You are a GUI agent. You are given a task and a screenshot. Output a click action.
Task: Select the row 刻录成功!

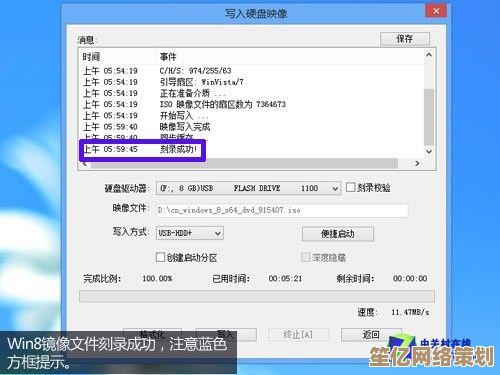click(x=252, y=149)
